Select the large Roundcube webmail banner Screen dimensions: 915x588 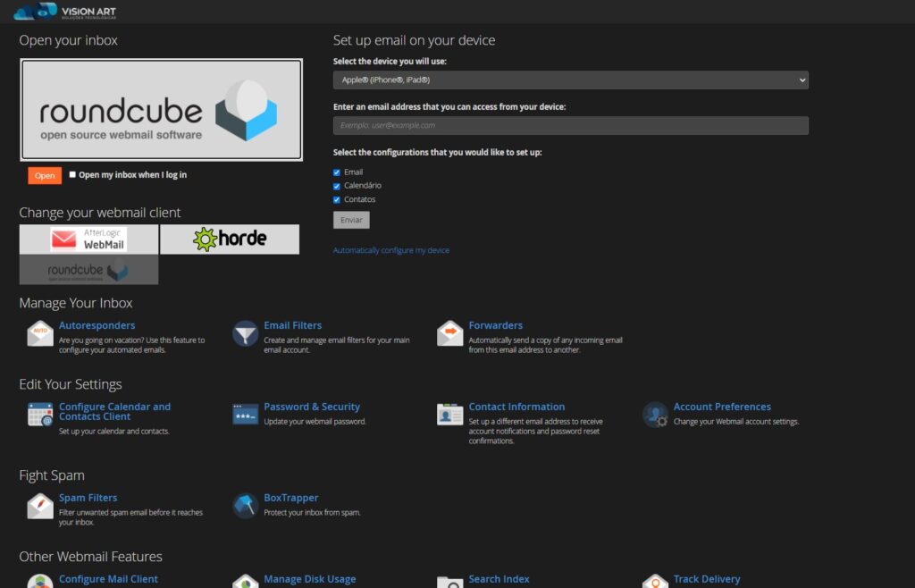[161, 110]
